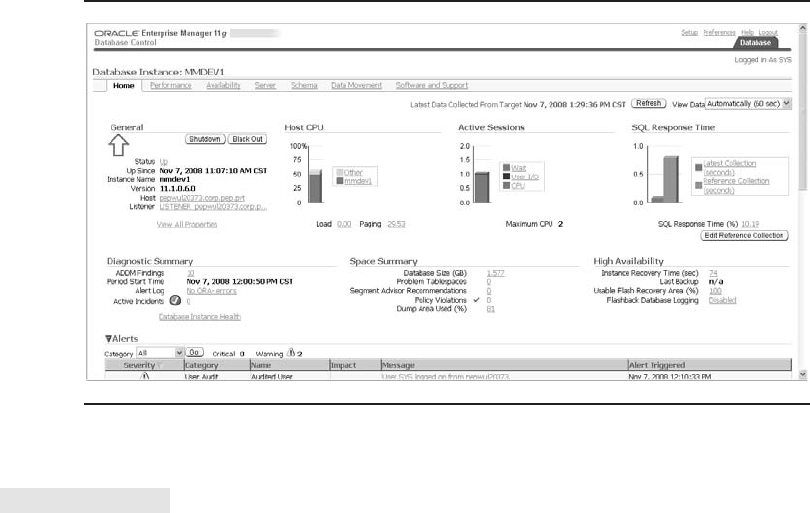Image resolution: width=810 pixels, height=513 pixels.
Task: Open the Host name link
Action: point(202,198)
